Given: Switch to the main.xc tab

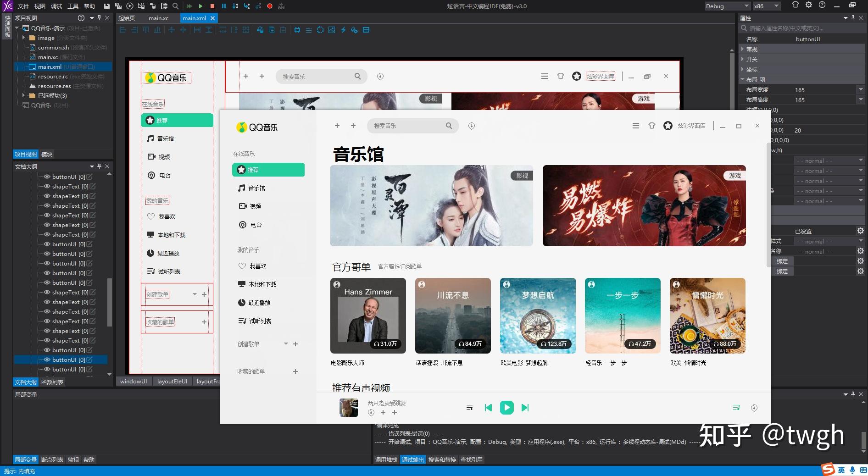Looking at the screenshot, I should tap(158, 18).
